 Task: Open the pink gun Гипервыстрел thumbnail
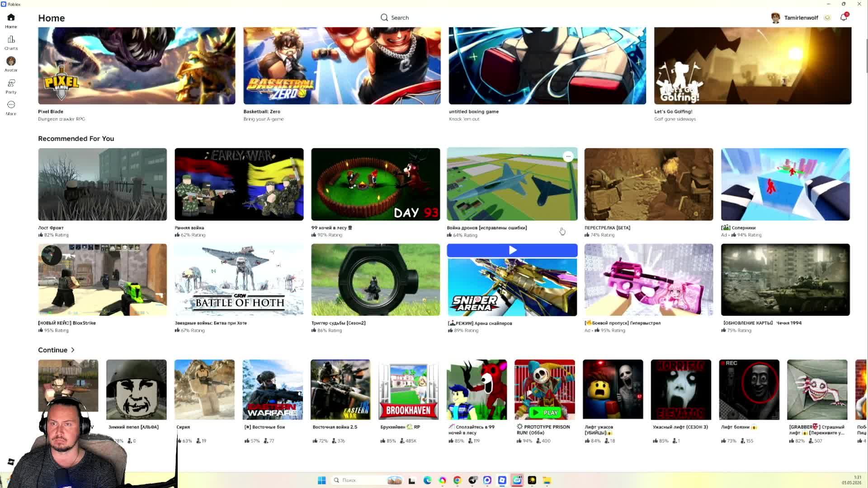click(x=649, y=280)
